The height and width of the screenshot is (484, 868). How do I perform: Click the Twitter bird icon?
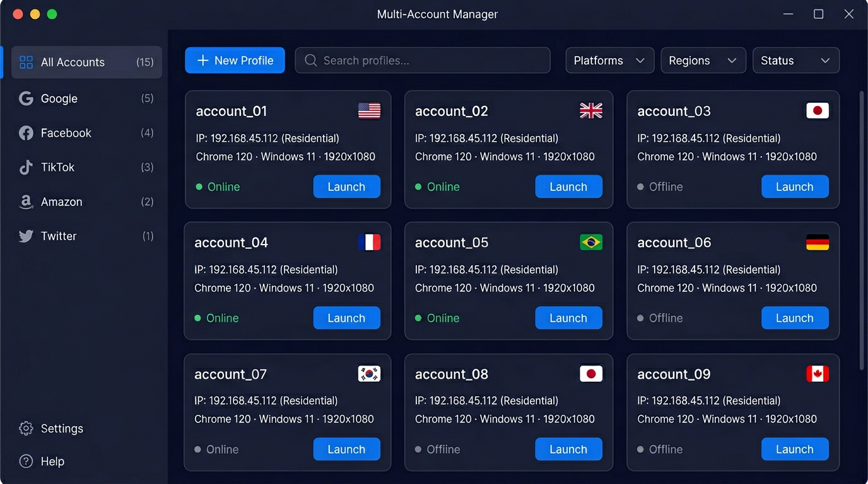pos(26,236)
